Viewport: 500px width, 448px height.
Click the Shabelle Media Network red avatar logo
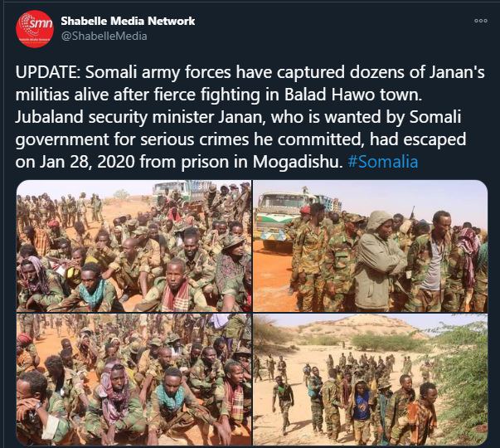tap(35, 29)
